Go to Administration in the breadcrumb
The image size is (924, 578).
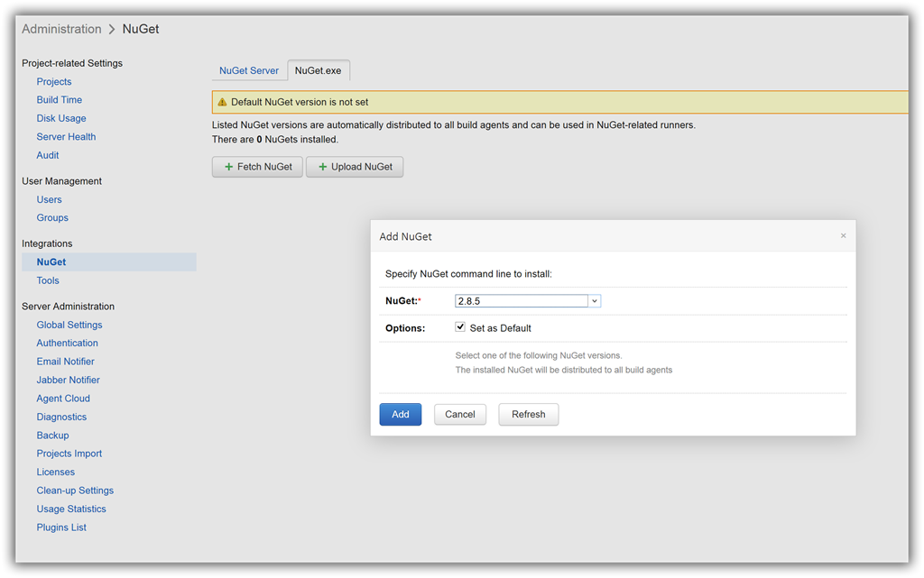(62, 29)
